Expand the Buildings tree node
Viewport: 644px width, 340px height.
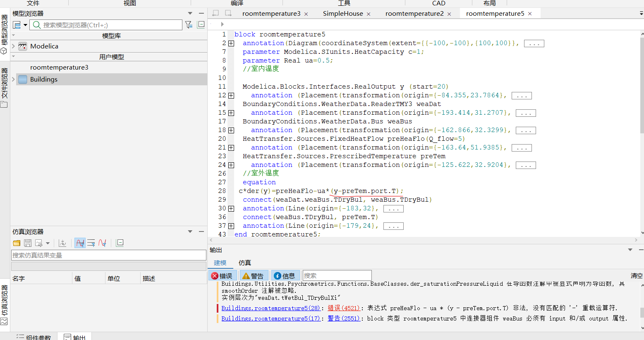pyautogui.click(x=13, y=79)
